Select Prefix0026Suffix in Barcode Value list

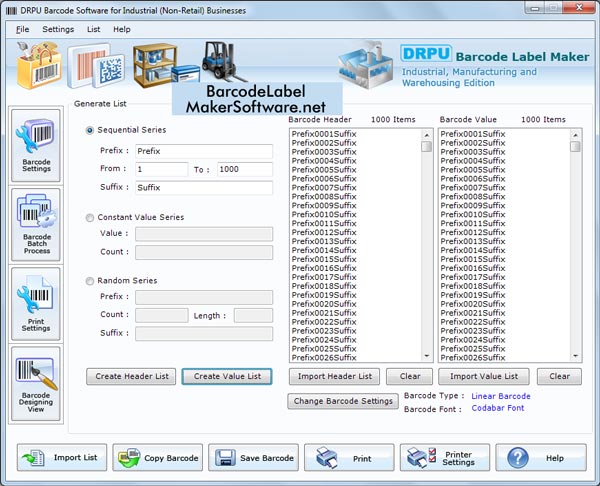click(x=473, y=357)
